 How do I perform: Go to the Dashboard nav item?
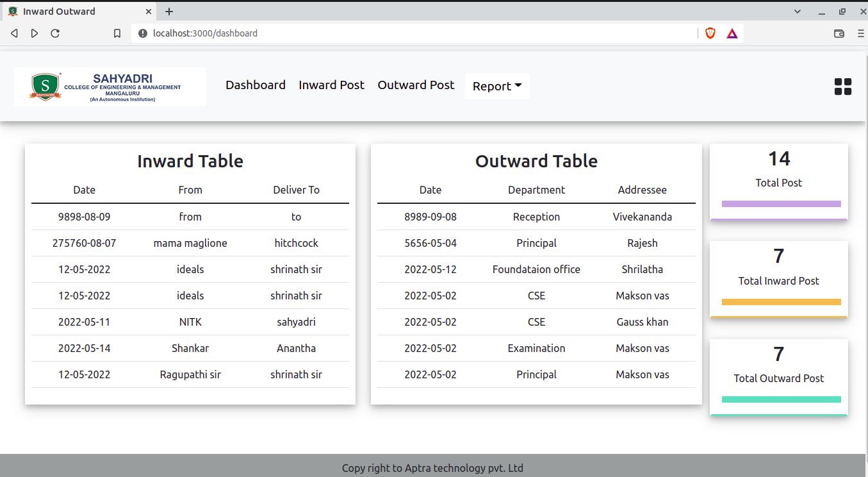point(256,85)
